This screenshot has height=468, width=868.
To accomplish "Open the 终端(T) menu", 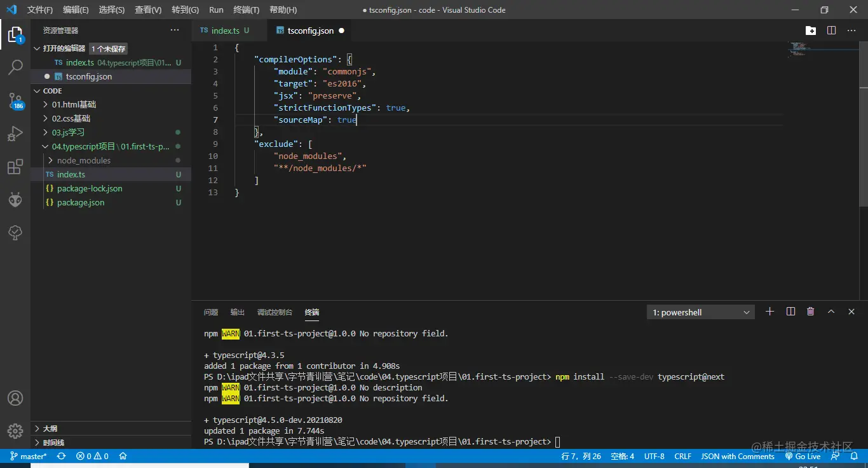I will point(247,10).
